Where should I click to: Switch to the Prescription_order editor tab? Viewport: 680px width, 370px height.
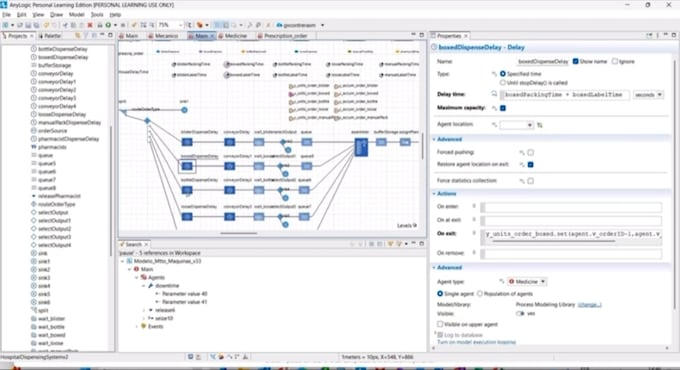pos(285,36)
